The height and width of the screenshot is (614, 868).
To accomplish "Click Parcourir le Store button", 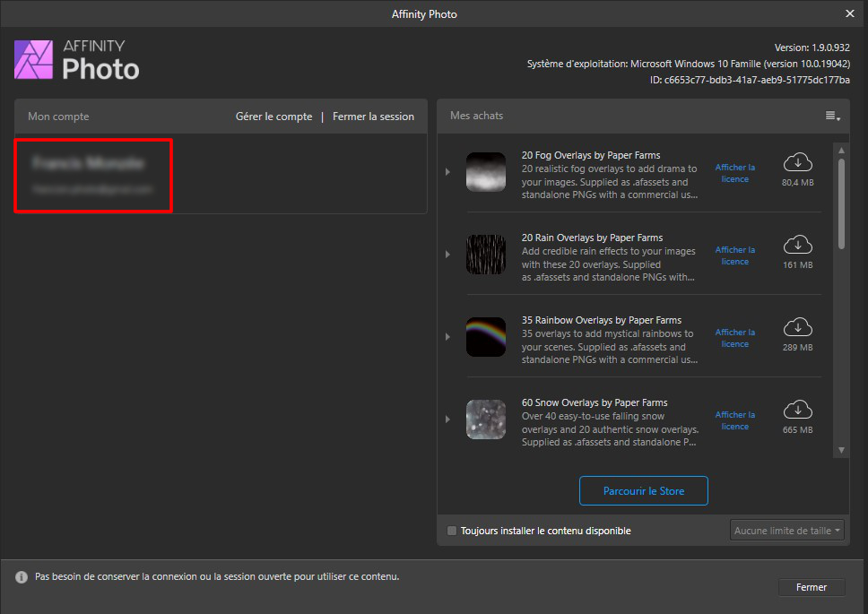I will [x=643, y=490].
